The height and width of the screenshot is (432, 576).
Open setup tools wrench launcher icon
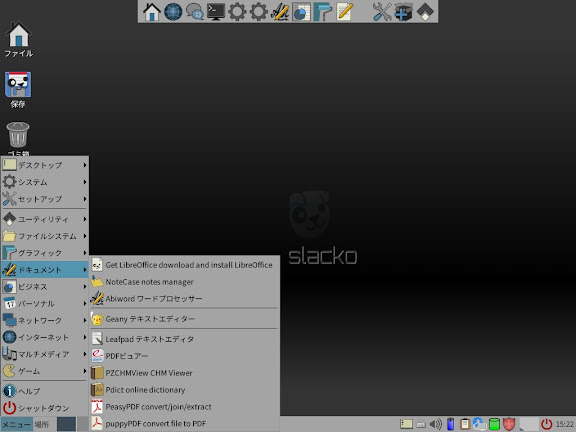382,11
